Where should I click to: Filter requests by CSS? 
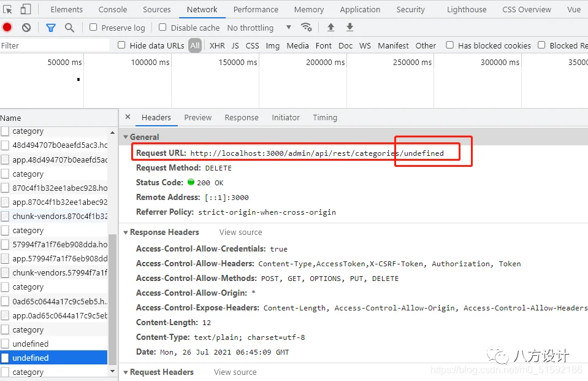[253, 45]
